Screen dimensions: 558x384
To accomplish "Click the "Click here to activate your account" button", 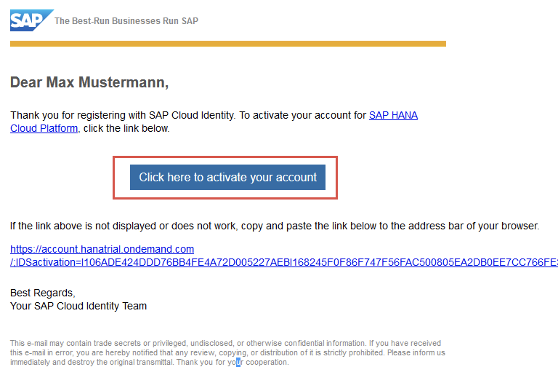I will pyautogui.click(x=228, y=177).
